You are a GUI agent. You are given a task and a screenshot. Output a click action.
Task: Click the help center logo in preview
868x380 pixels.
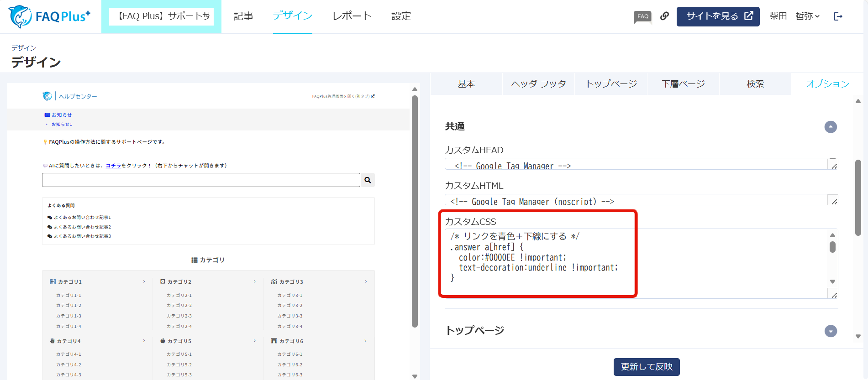pyautogui.click(x=47, y=96)
